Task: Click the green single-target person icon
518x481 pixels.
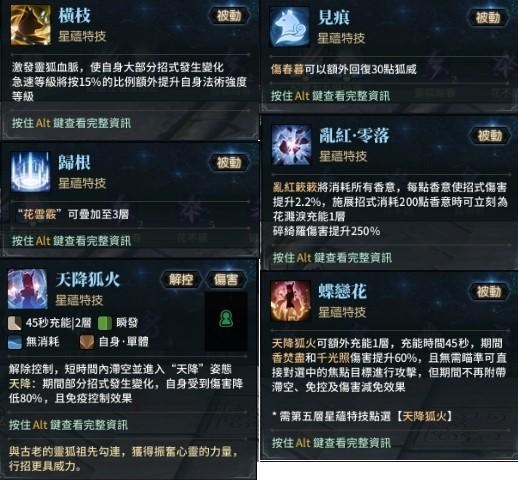Action: pos(226,319)
